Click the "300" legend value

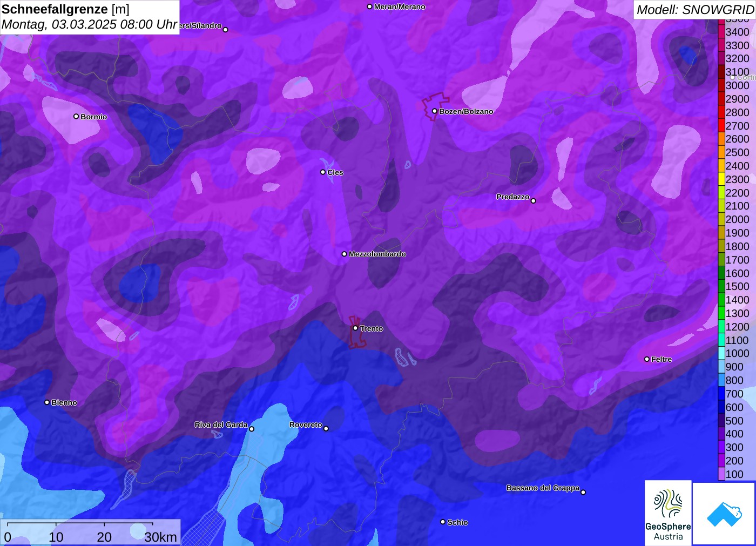pos(734,447)
